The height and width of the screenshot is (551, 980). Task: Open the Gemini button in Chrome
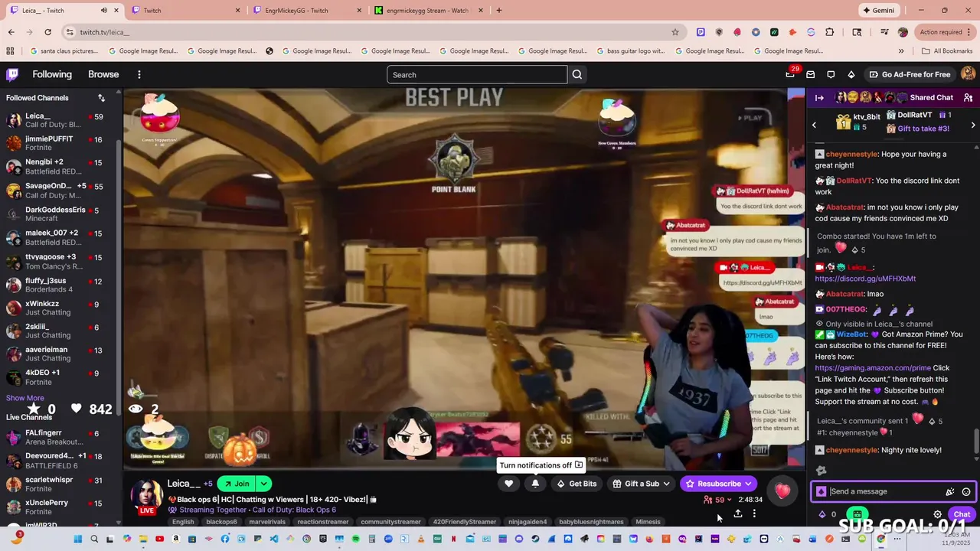click(x=879, y=11)
